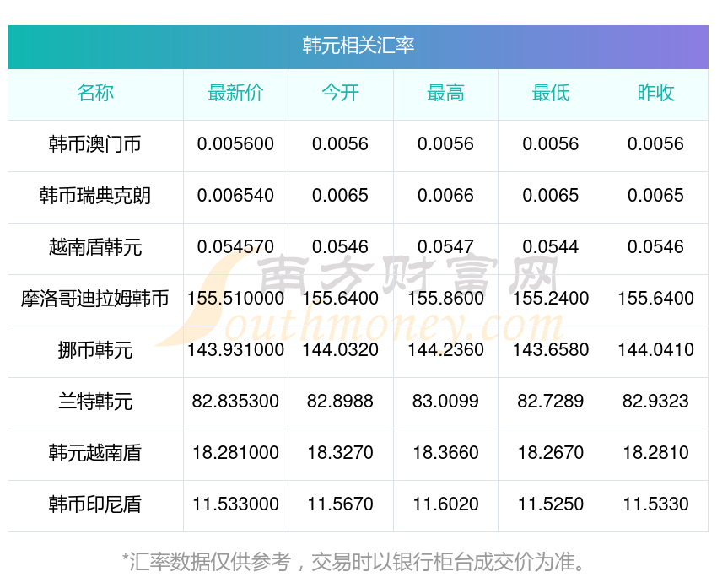Click the 韩元越南盾 row name

(95, 453)
